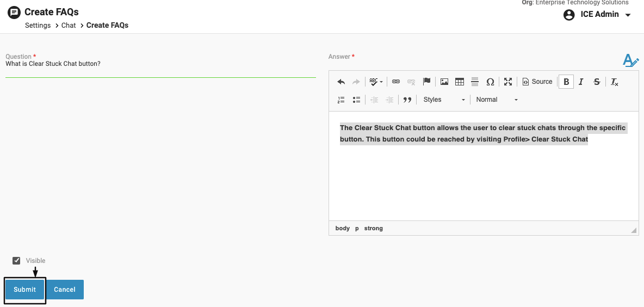This screenshot has width=644, height=307.
Task: Insert a horizontal line
Action: pyautogui.click(x=475, y=82)
